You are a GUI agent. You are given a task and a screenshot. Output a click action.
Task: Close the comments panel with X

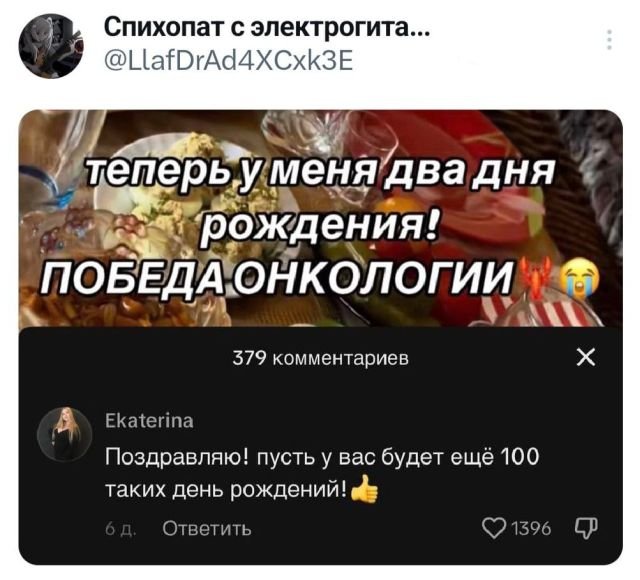587,358
